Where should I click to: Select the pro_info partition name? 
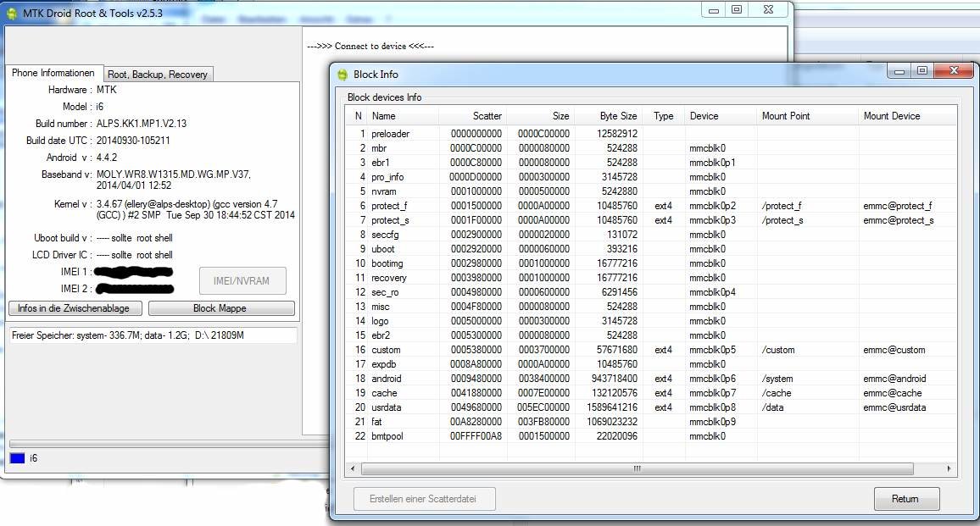click(x=387, y=177)
